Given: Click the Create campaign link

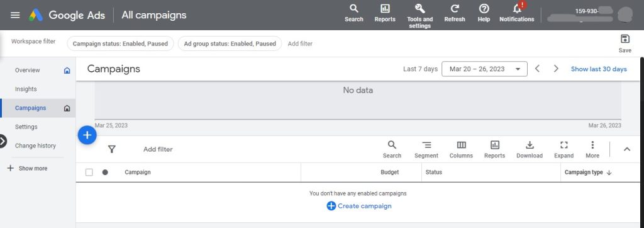Looking at the screenshot, I should [x=359, y=206].
